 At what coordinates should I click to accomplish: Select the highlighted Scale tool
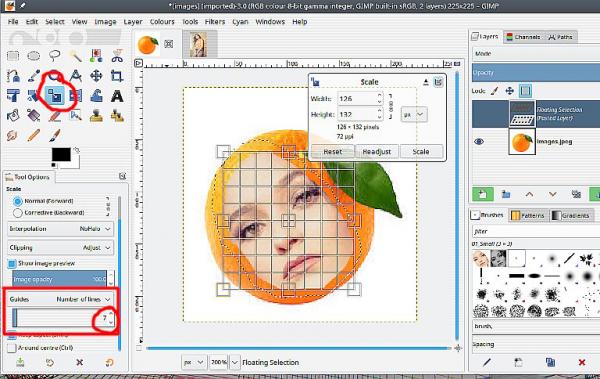coord(55,96)
